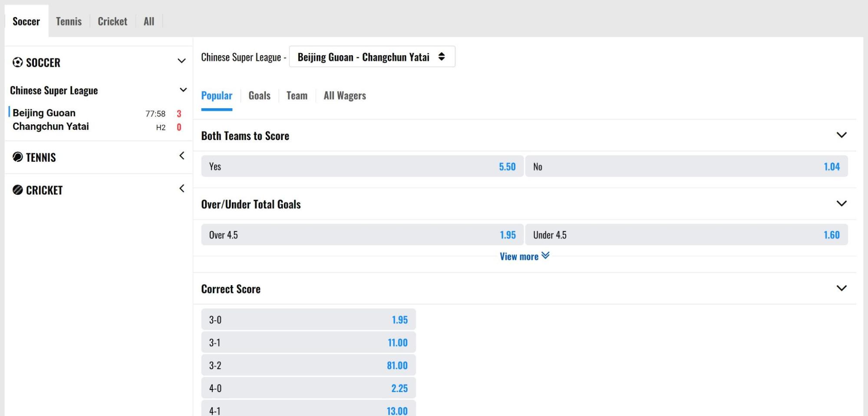Click the soccer ball icon in sidebar
Image resolution: width=868 pixels, height=416 pixels.
[18, 63]
